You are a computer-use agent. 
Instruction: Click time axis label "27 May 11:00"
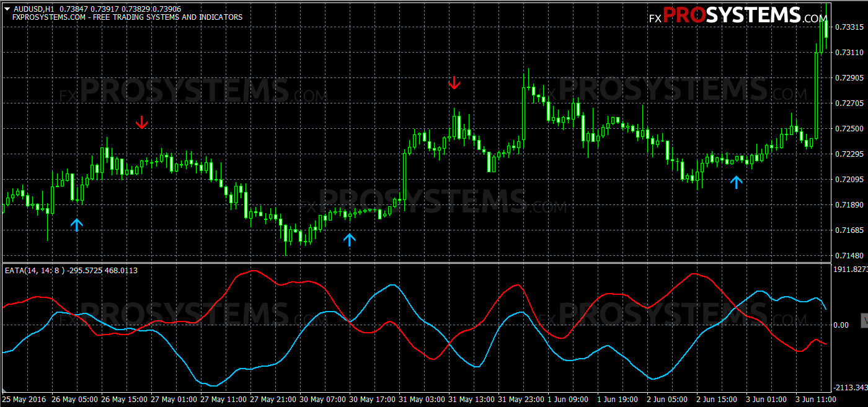point(223,399)
